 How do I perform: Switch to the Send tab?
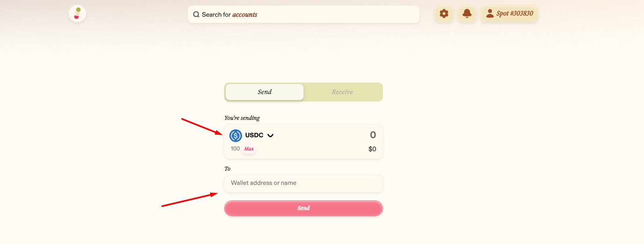(265, 92)
